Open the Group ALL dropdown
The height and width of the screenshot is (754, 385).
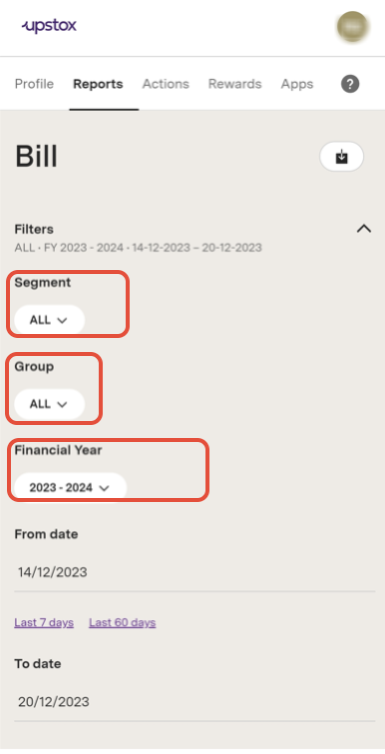point(49,404)
